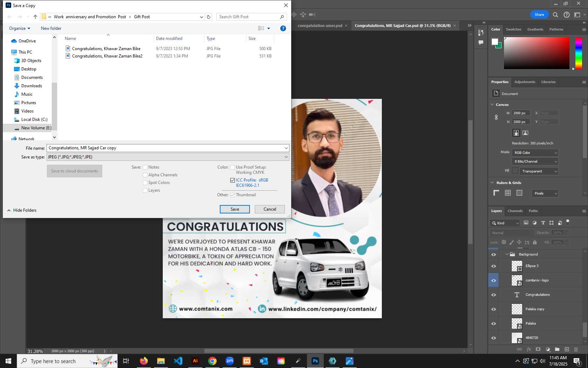
Task: Open the Discover help icon in Photoshop
Action: point(567,15)
